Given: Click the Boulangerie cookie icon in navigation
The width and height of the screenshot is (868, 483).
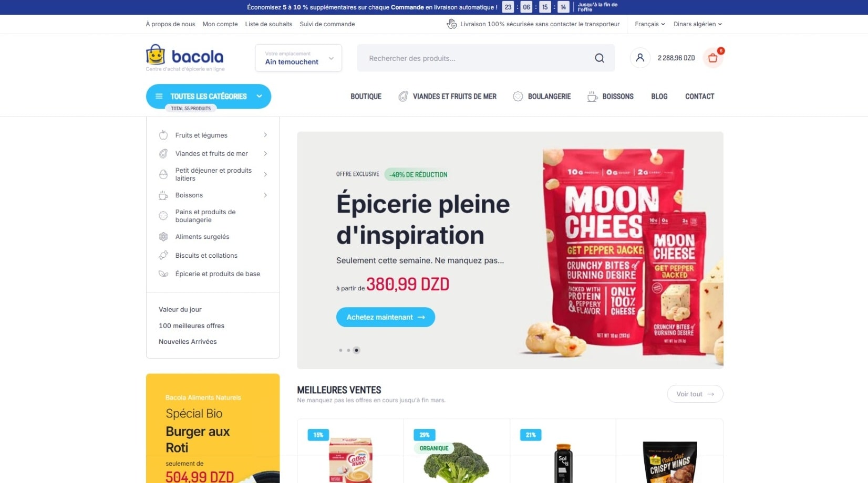Looking at the screenshot, I should (x=518, y=97).
